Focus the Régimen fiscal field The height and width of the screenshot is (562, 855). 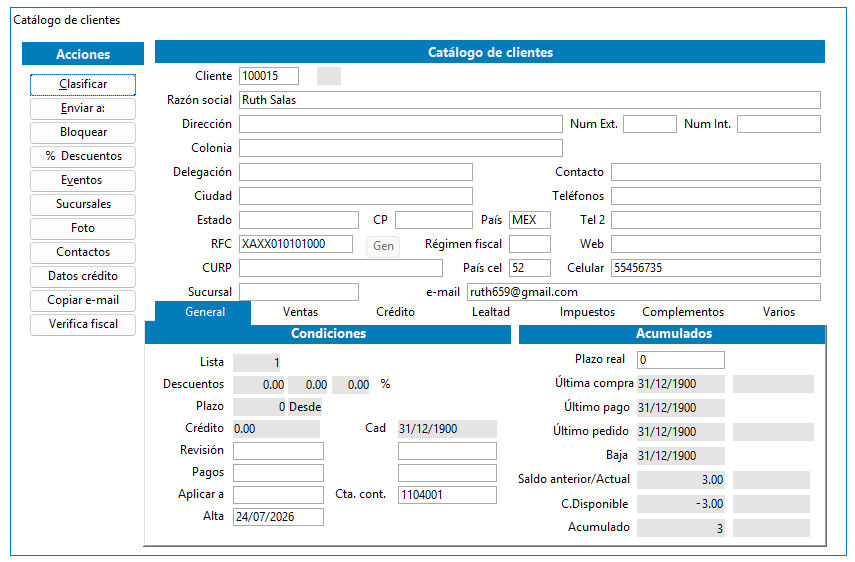pyautogui.click(x=529, y=244)
